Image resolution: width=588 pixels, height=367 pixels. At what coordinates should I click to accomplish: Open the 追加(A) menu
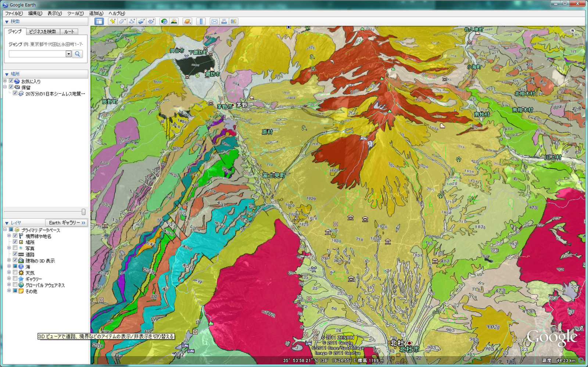pyautogui.click(x=96, y=13)
